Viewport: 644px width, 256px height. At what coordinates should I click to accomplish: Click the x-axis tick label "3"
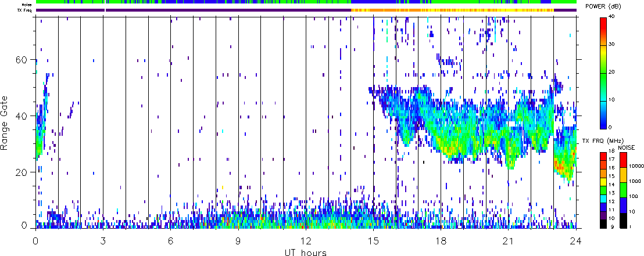click(103, 240)
